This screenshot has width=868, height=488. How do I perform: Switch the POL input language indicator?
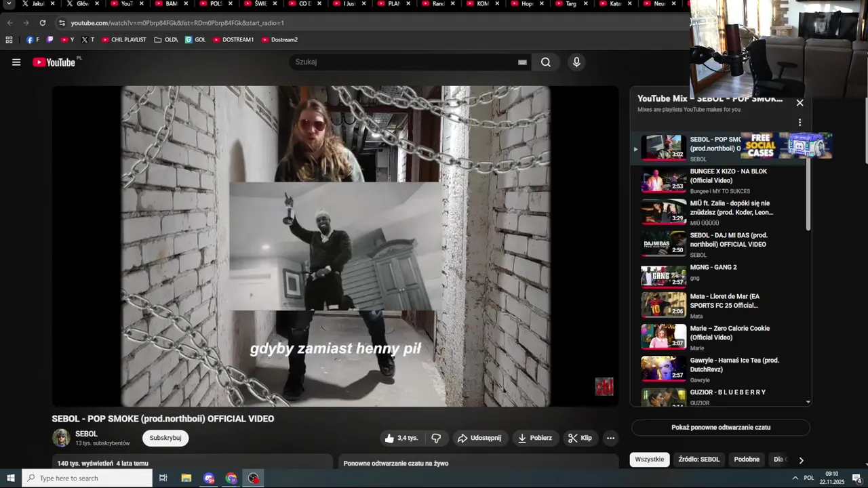click(809, 479)
